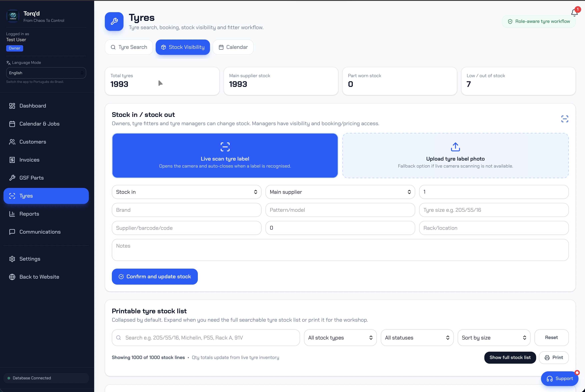
Task: Switch to the Calendar tab
Action: [233, 47]
